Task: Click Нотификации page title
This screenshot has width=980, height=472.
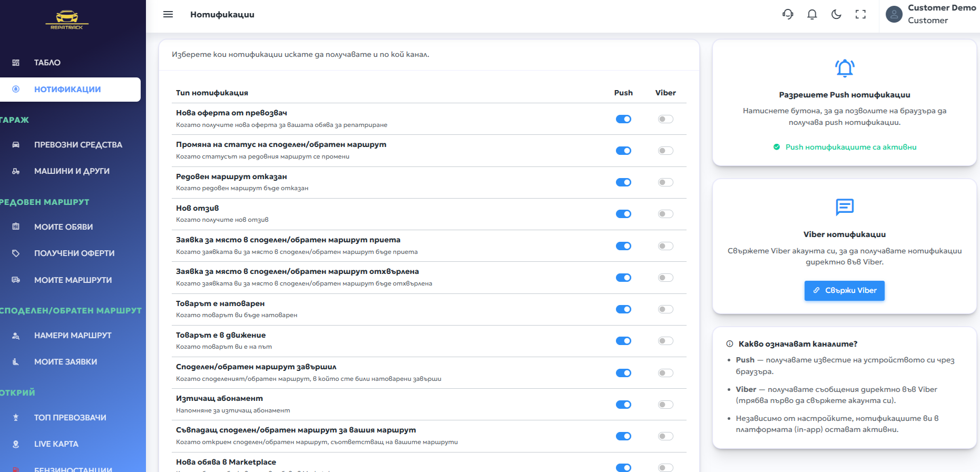Action: [x=222, y=15]
